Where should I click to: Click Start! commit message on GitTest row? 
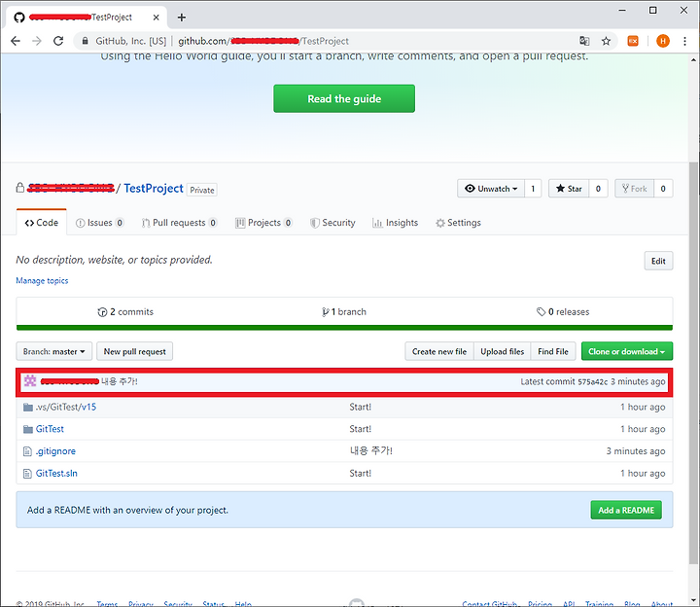tap(361, 429)
